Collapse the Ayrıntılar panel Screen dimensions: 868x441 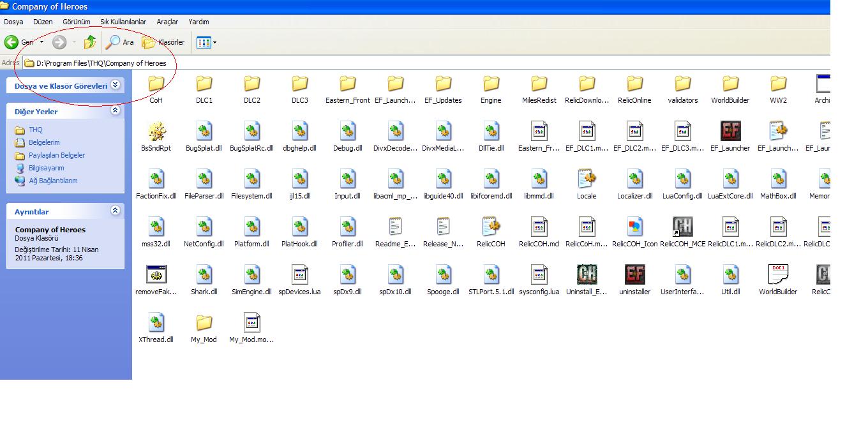click(x=116, y=211)
